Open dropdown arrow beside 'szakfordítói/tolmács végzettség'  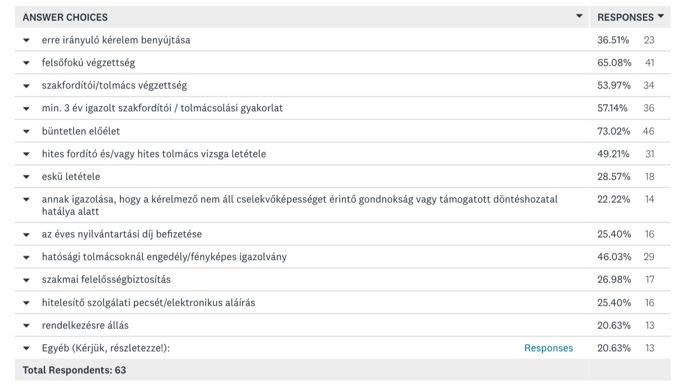(x=26, y=86)
